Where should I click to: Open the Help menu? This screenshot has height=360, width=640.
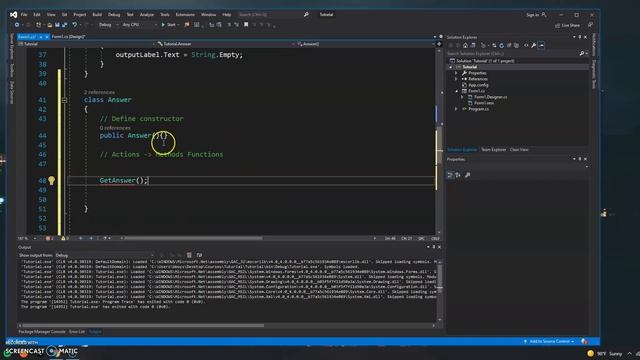pyautogui.click(x=227, y=15)
